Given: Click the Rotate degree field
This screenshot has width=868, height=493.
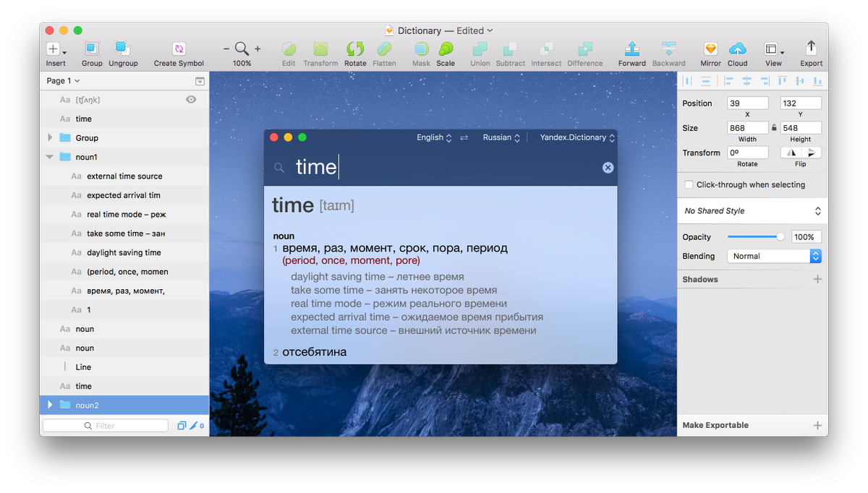Looking at the screenshot, I should pyautogui.click(x=748, y=153).
